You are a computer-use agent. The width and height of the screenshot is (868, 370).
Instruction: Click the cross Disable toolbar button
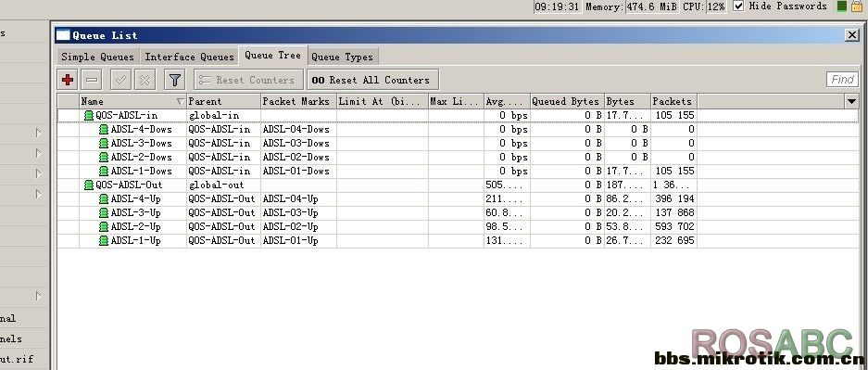point(145,80)
